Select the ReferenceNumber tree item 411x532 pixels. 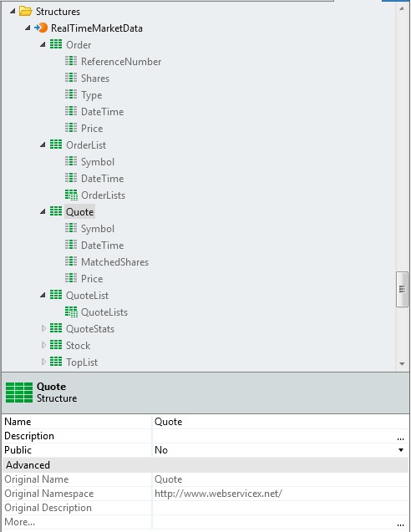[x=121, y=62]
